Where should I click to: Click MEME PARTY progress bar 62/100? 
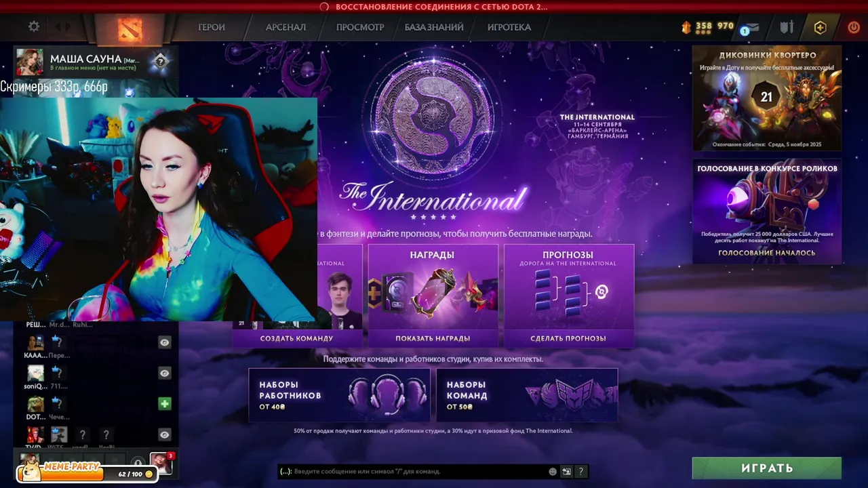pos(87,474)
